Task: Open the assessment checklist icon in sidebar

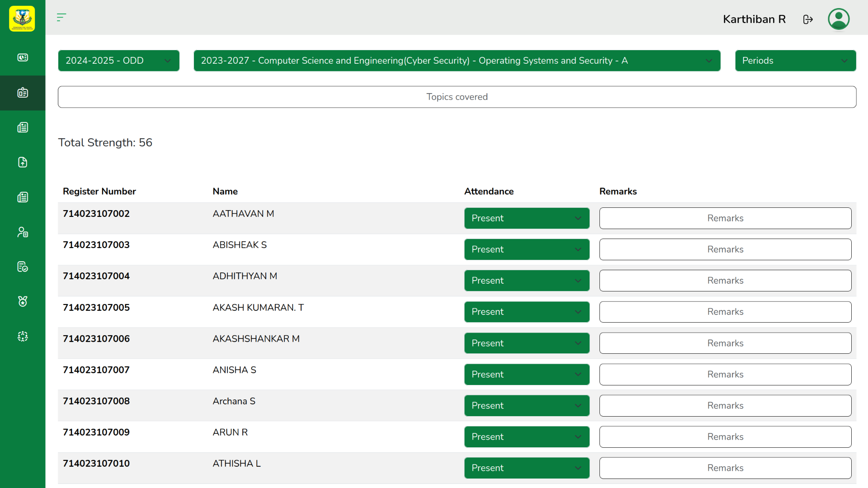Action: tap(23, 267)
